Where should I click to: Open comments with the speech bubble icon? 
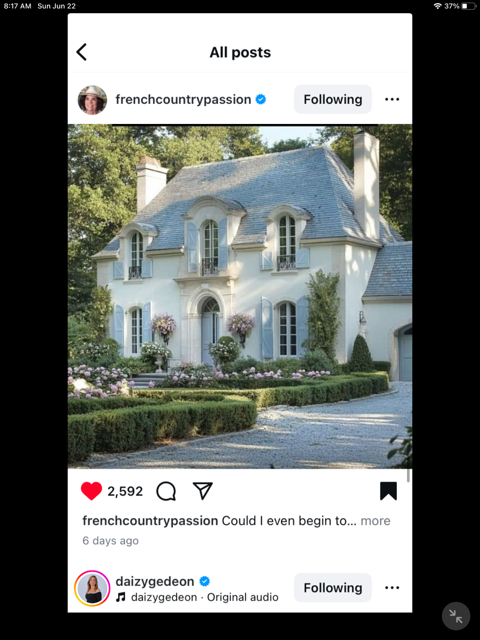coord(166,491)
